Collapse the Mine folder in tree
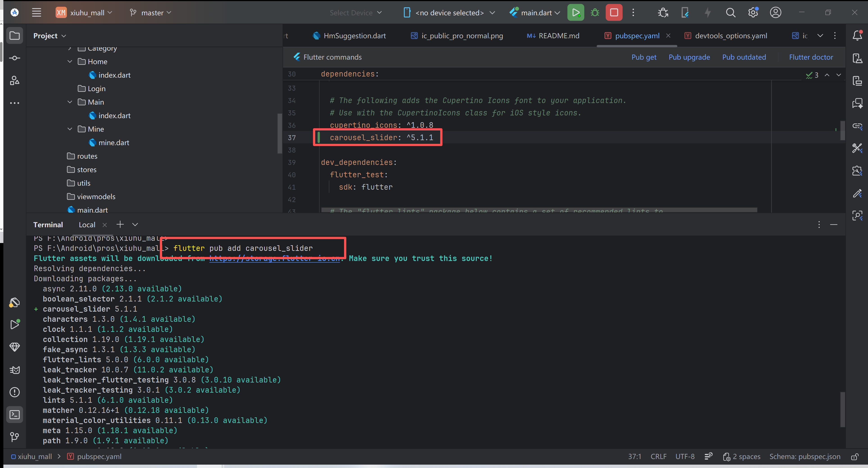868x468 pixels. (x=70, y=129)
